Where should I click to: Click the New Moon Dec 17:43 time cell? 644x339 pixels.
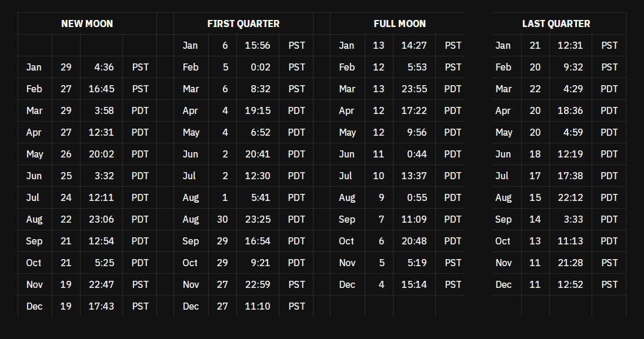click(101, 307)
